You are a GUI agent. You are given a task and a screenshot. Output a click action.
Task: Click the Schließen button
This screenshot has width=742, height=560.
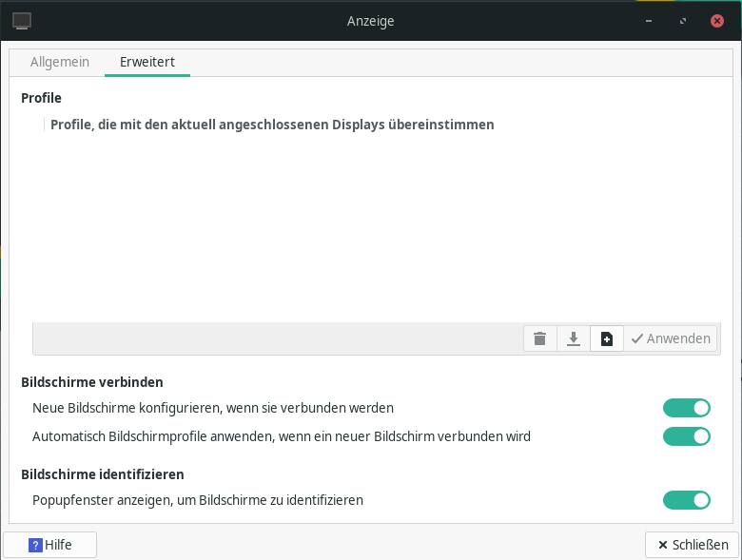click(x=693, y=545)
